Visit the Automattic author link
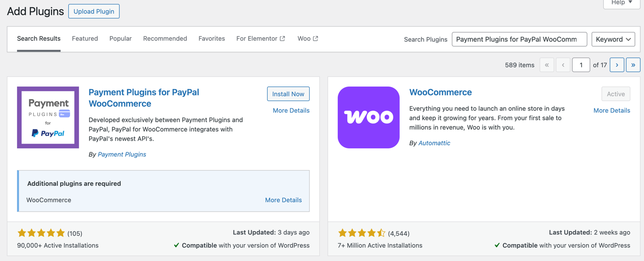644x261 pixels. (434, 143)
